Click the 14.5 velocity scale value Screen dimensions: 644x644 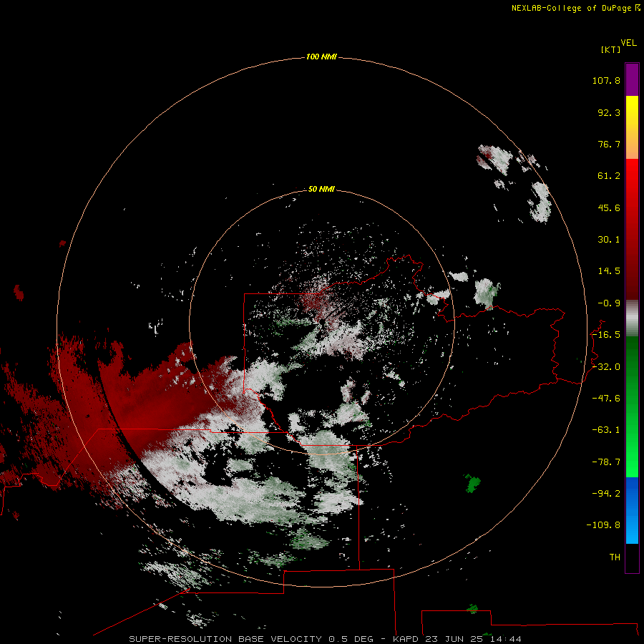(x=609, y=271)
